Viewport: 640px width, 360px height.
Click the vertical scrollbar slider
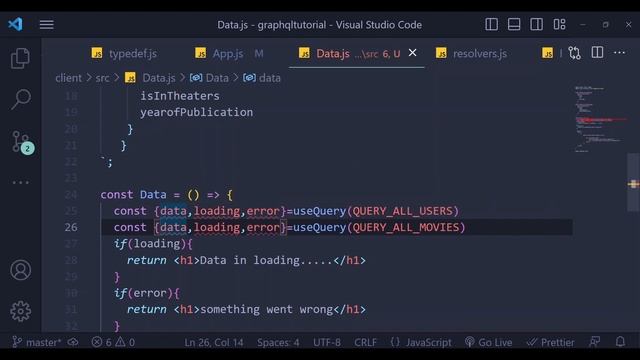click(633, 182)
